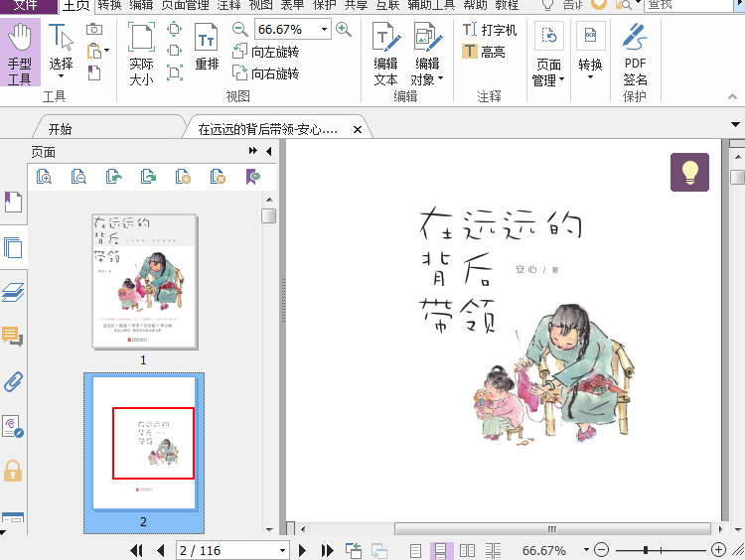Open the Layers panel in left sidebar
This screenshot has width=745, height=560.
(x=14, y=292)
